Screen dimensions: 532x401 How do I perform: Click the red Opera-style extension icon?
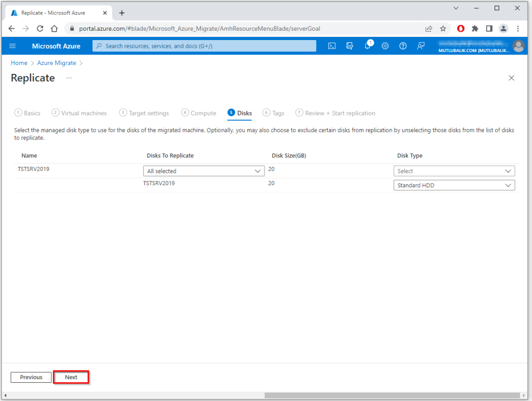(460, 29)
